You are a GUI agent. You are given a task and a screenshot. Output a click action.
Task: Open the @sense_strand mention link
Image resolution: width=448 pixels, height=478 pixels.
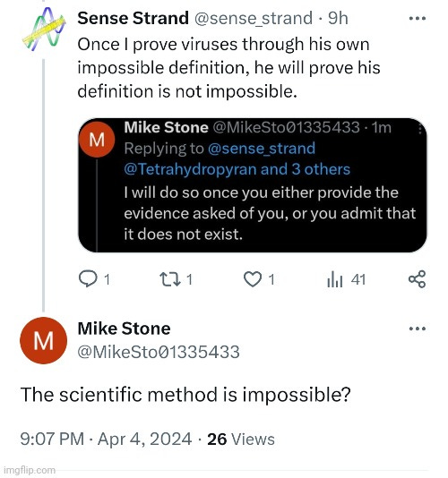(x=262, y=149)
